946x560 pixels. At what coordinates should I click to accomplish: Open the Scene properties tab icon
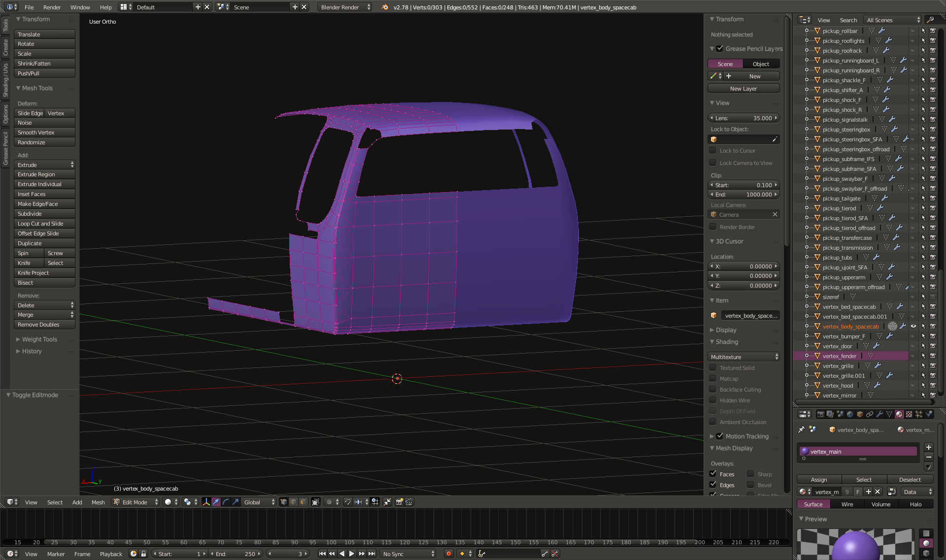click(x=840, y=414)
